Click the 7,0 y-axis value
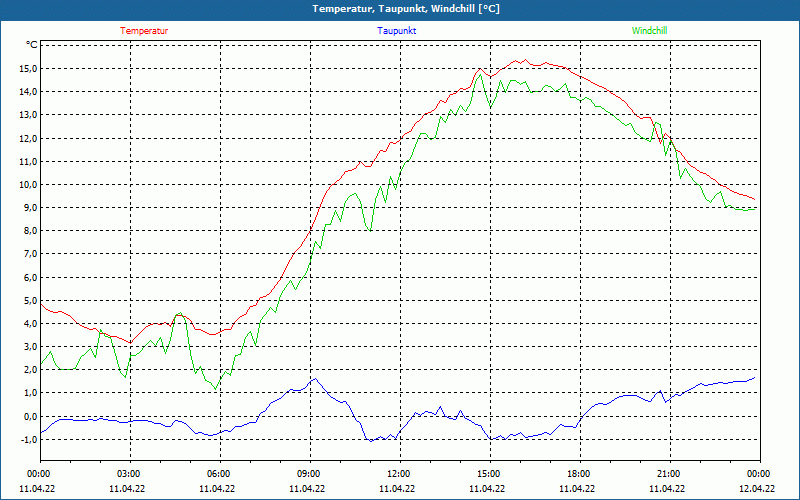This screenshot has width=800, height=500. pyautogui.click(x=29, y=254)
